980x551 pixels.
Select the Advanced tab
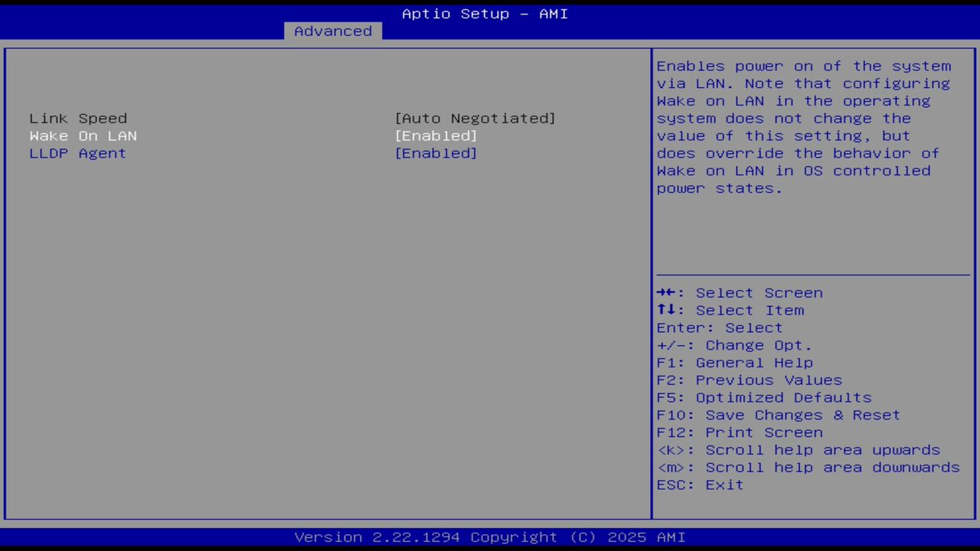pyautogui.click(x=332, y=31)
